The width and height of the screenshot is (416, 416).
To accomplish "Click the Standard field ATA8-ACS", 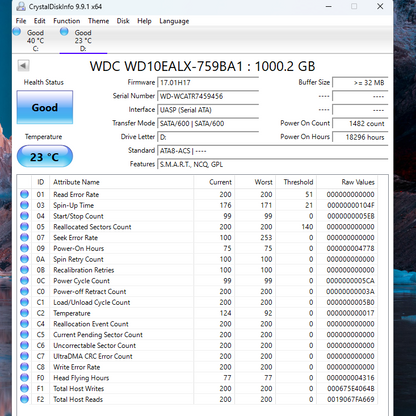I will (x=273, y=151).
